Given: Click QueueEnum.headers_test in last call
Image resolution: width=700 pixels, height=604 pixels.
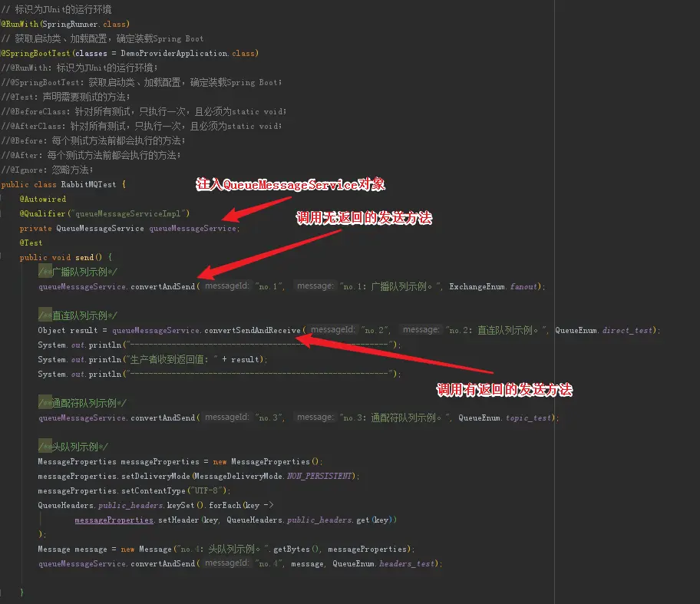Looking at the screenshot, I should 384,564.
